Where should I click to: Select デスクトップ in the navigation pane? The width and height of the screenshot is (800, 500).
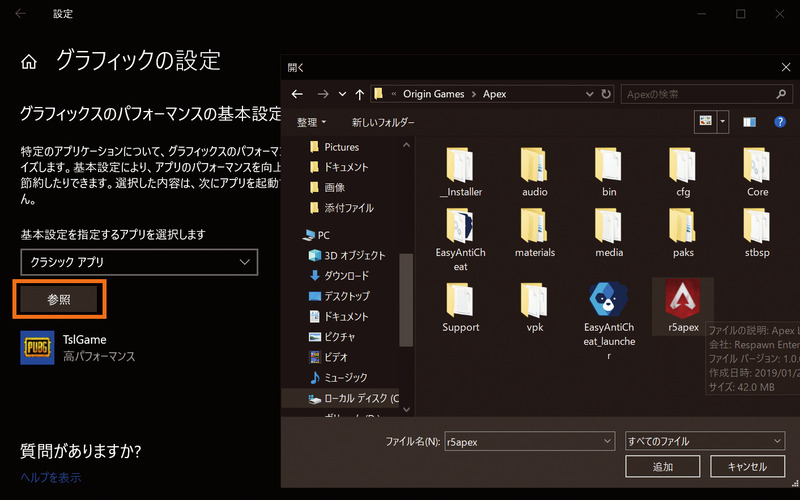point(339,296)
